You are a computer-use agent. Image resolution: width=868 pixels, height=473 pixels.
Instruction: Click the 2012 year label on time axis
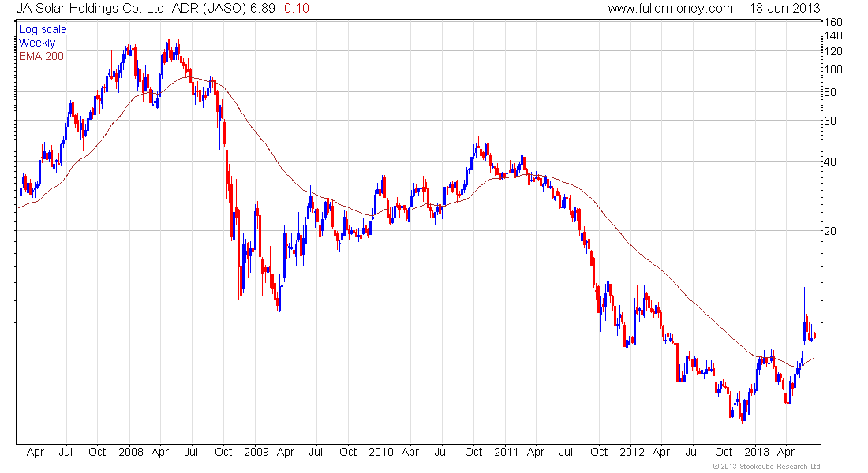coord(631,452)
